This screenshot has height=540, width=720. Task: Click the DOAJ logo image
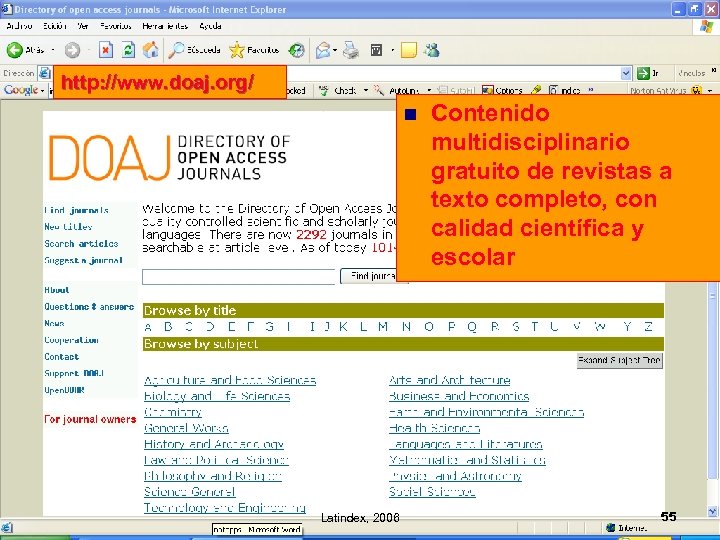click(169, 158)
